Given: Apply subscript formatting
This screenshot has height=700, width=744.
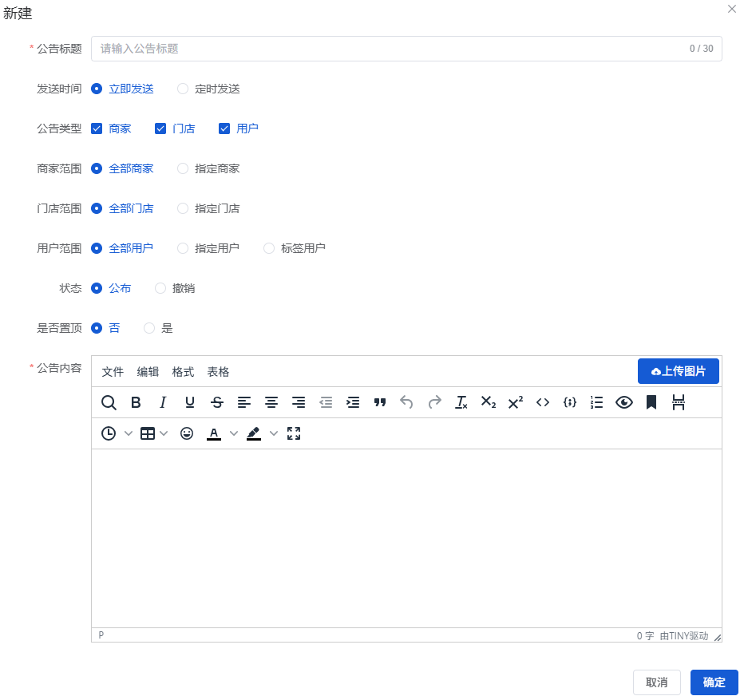Looking at the screenshot, I should tap(489, 402).
